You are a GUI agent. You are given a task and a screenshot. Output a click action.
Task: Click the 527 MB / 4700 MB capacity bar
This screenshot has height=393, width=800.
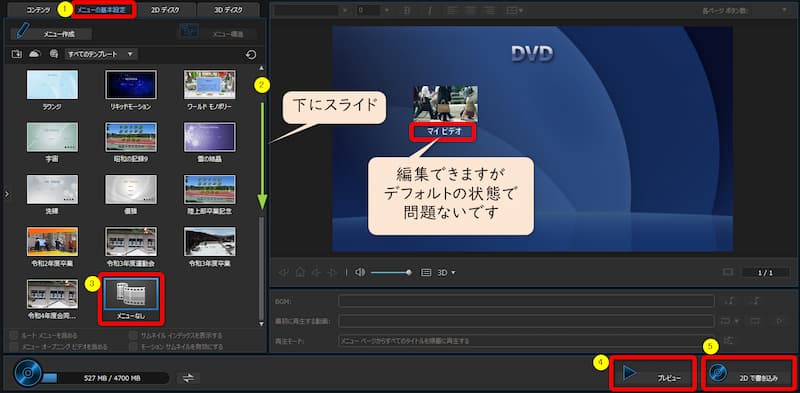pyautogui.click(x=106, y=378)
